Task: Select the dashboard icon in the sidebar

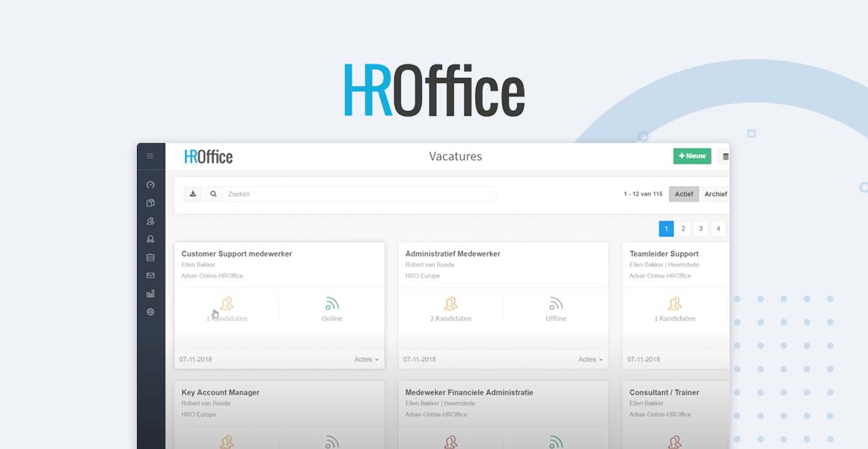Action: coord(150,184)
